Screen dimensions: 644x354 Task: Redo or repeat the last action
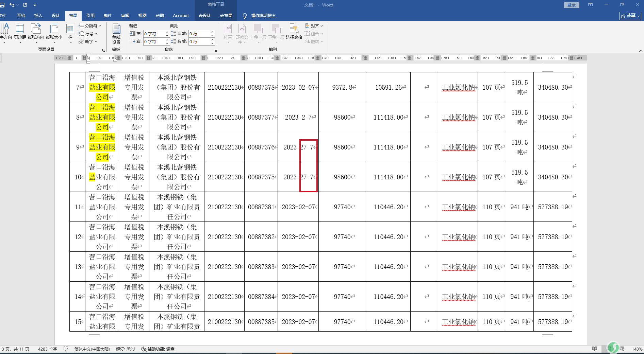click(25, 5)
